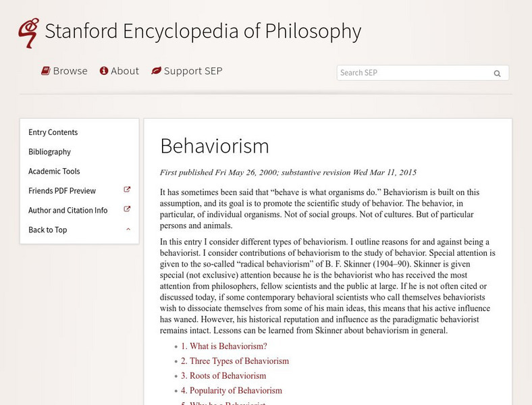Click the SEP red logo icon

pos(28,33)
